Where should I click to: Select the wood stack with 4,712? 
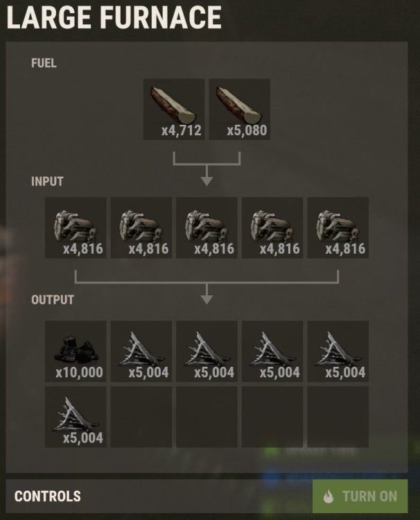tap(174, 109)
